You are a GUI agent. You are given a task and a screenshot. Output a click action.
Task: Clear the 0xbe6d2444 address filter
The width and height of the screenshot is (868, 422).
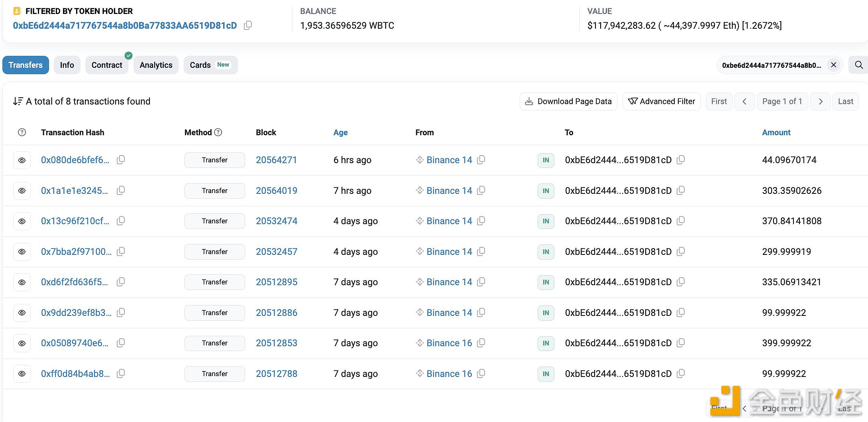click(x=833, y=65)
